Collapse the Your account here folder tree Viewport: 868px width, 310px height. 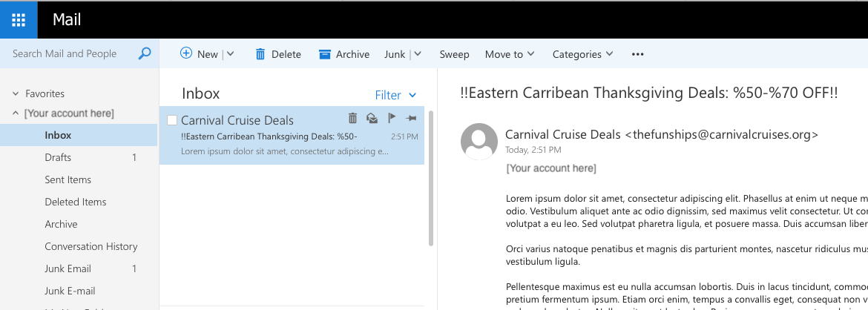pos(16,113)
